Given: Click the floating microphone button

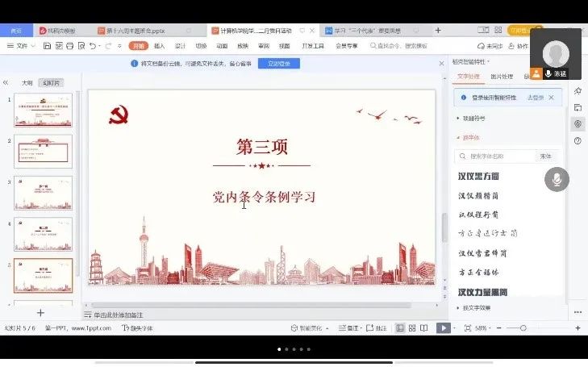Looking at the screenshot, I should (556, 179).
